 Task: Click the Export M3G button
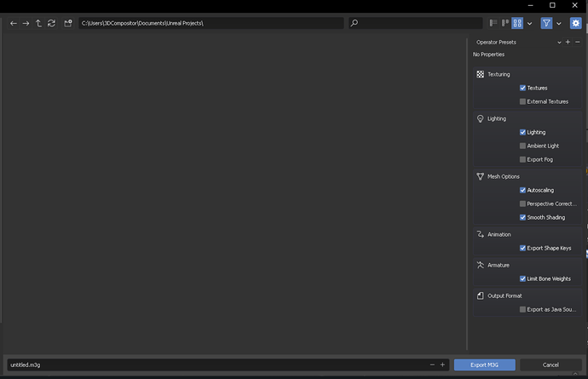[x=485, y=365]
